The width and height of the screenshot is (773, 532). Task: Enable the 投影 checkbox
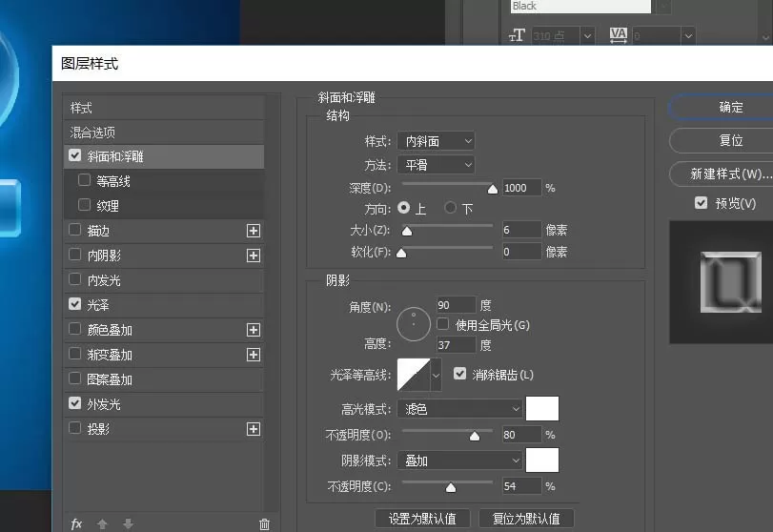(x=75, y=428)
